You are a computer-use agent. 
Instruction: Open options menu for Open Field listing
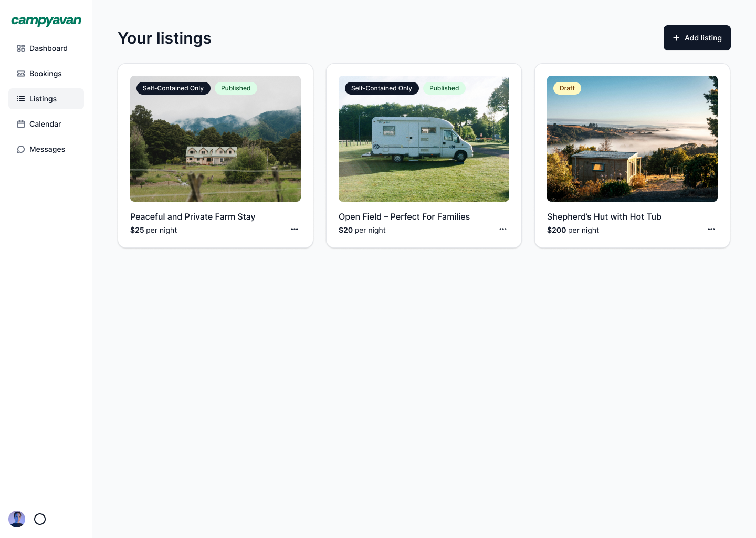(503, 229)
